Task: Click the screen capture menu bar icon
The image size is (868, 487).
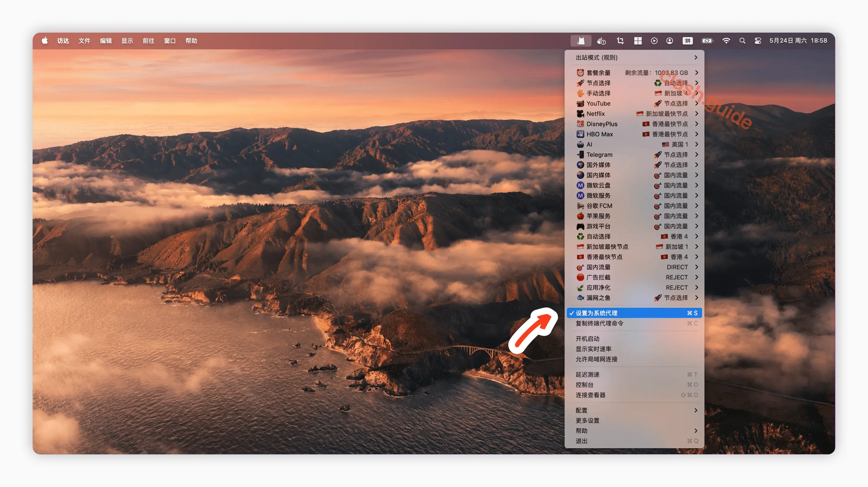Action: coord(620,40)
